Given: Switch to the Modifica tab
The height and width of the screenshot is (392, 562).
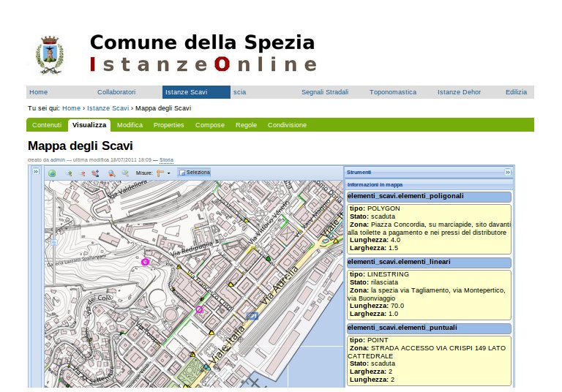Looking at the screenshot, I should point(130,125).
